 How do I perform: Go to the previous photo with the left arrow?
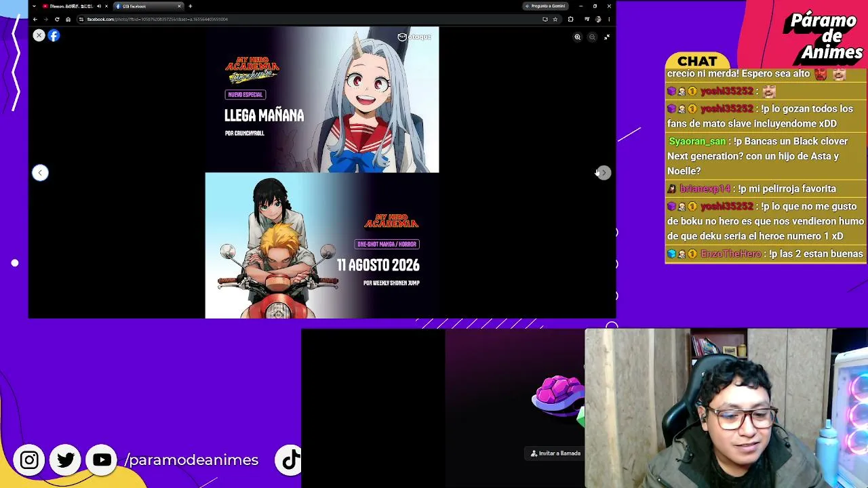coord(40,173)
